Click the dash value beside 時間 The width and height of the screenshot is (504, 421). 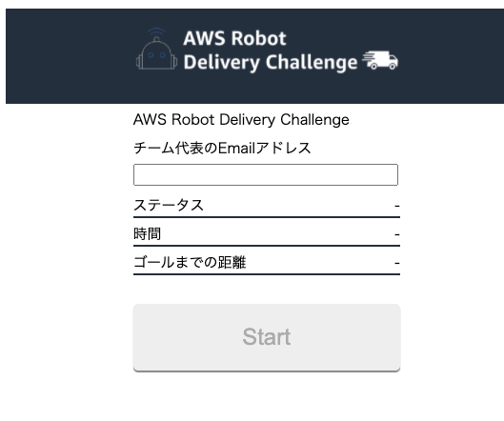click(397, 234)
